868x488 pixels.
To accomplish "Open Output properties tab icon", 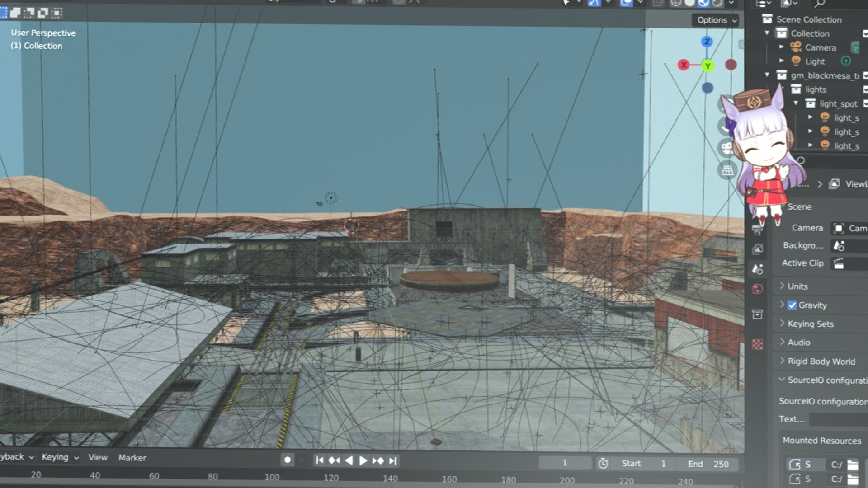I will (758, 230).
